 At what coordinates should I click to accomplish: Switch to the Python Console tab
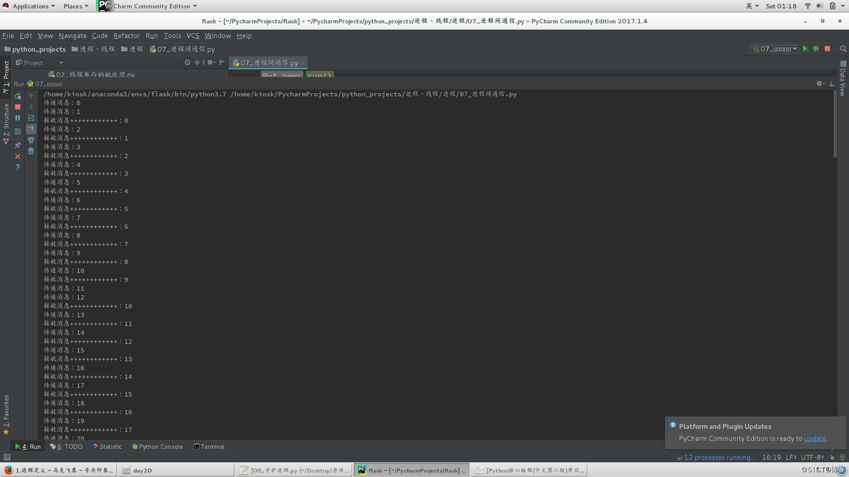click(158, 447)
